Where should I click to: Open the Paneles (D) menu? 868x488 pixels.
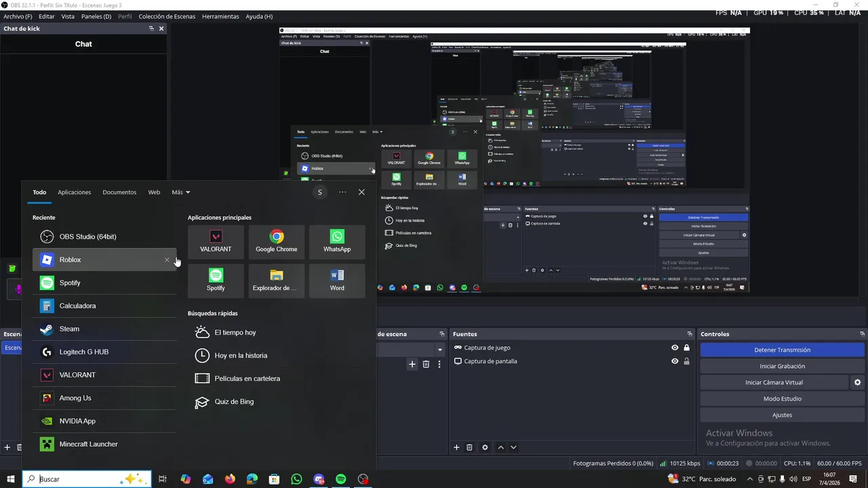click(96, 16)
